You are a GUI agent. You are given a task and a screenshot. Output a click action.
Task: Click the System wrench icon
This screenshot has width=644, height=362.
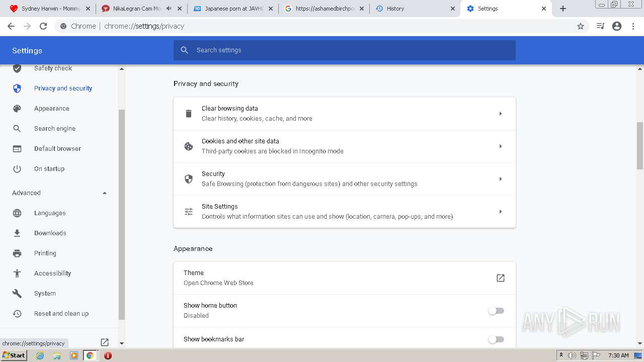pos(17,294)
